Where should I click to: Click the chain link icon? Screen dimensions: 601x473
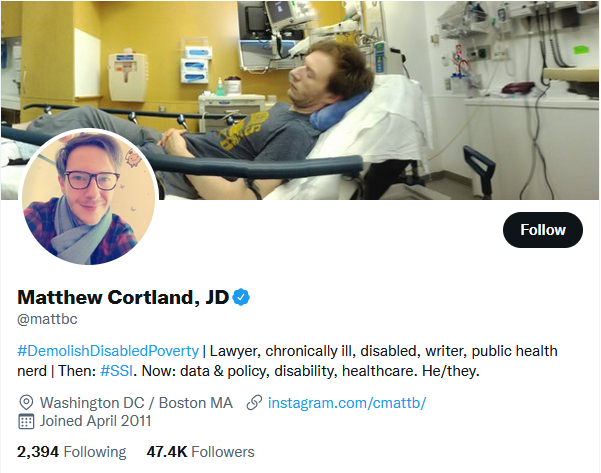(x=254, y=403)
